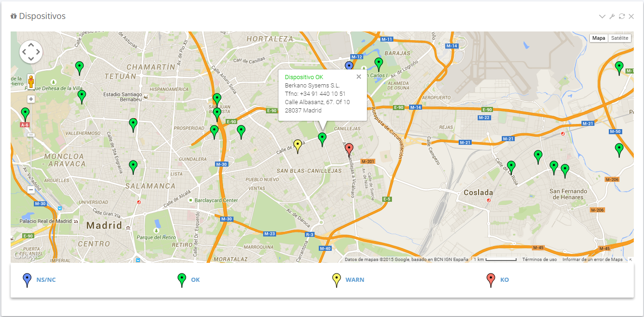Click the pan up arrow on the map
The image size is (644, 317).
pos(31,45)
